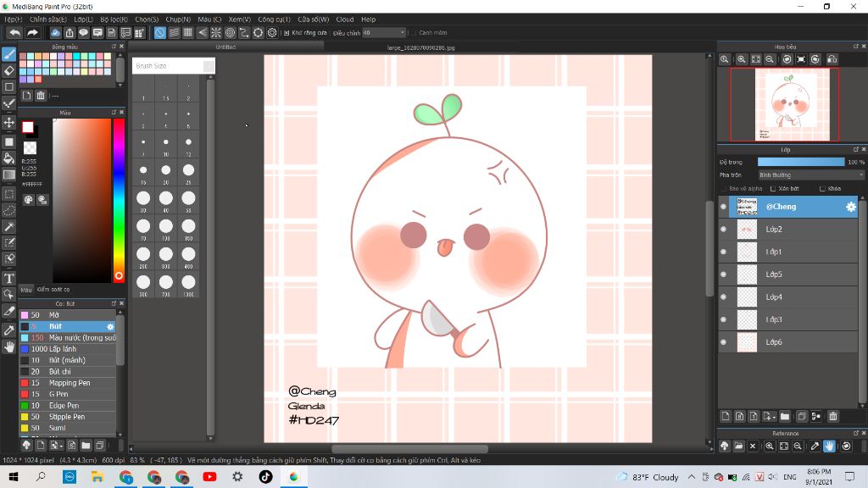Open the Điều chỉnh value dropdown
The image size is (868, 488).
pos(384,33)
